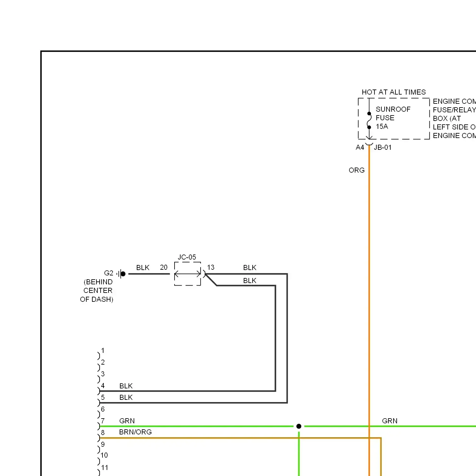The image size is (476, 476).
Task: Click the A4 pin label
Action: 360,148
